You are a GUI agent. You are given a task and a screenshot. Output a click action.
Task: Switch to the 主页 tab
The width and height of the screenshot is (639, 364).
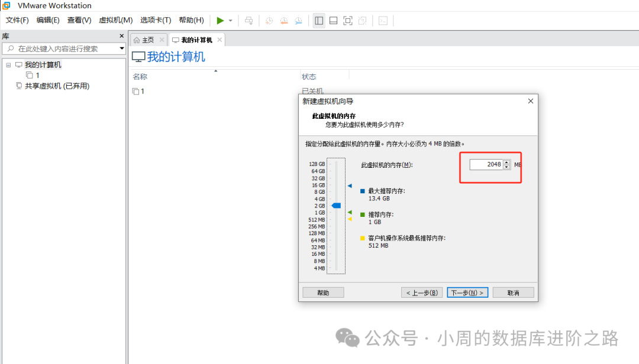pos(149,40)
